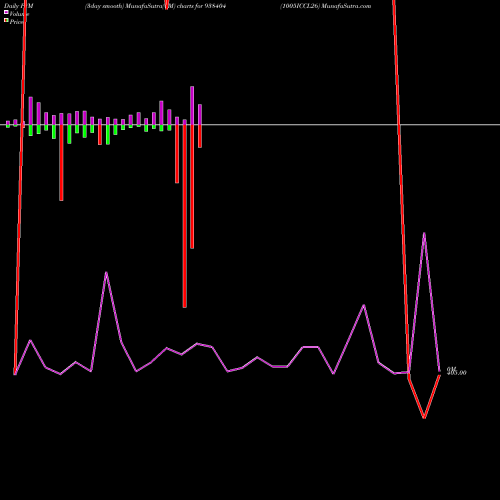Click the '(3day smooth) MunafaSutra' charts heading
500x500 pixels.
click(155, 6)
